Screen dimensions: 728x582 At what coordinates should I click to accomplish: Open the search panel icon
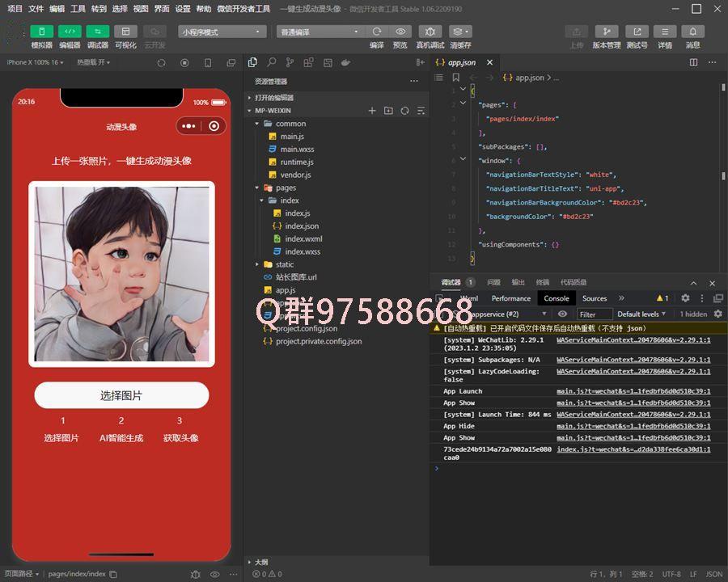pos(272,62)
